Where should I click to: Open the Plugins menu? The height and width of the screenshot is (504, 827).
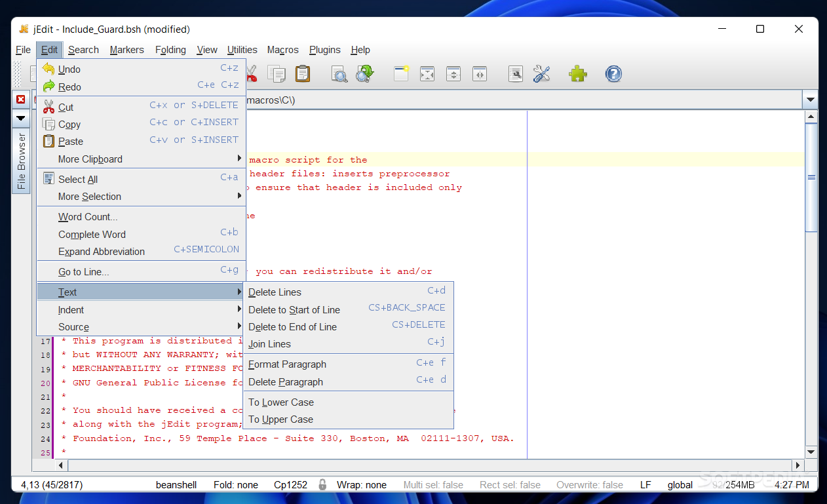(325, 50)
